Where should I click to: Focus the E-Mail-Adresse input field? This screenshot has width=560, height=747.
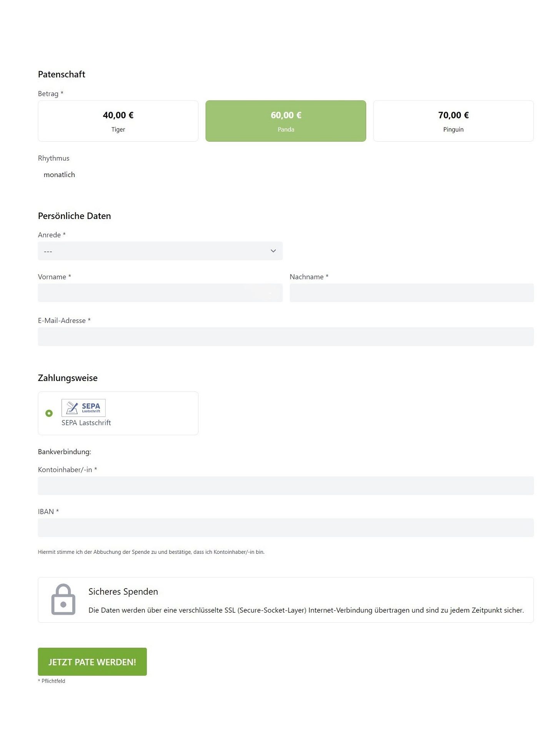tap(286, 336)
